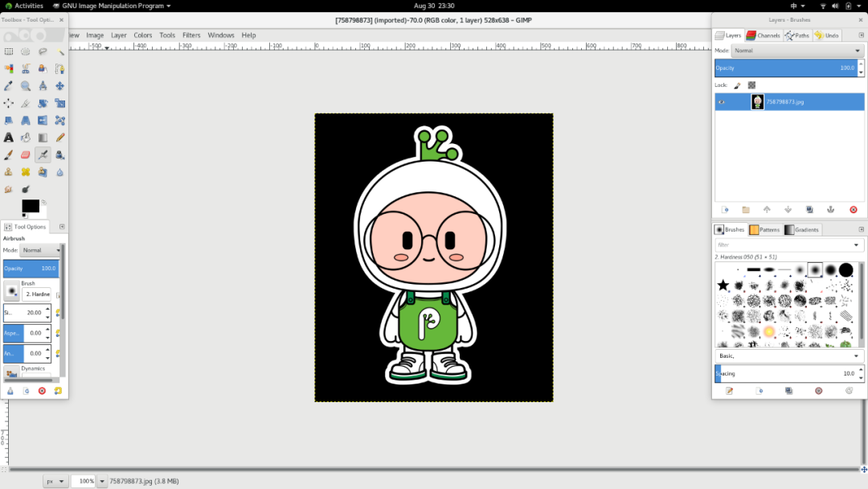The width and height of the screenshot is (868, 489).
Task: Open the brush filter dropdown arrow
Action: (x=856, y=244)
